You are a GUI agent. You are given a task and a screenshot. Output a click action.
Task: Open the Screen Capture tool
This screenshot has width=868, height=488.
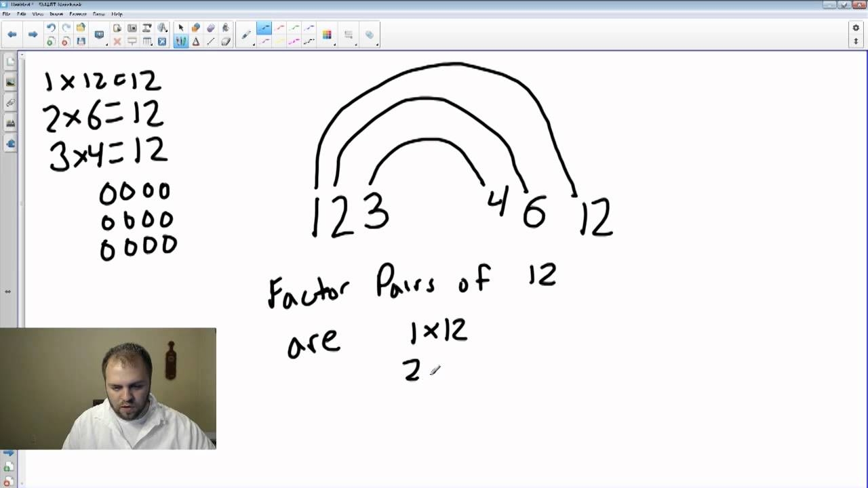133,27
